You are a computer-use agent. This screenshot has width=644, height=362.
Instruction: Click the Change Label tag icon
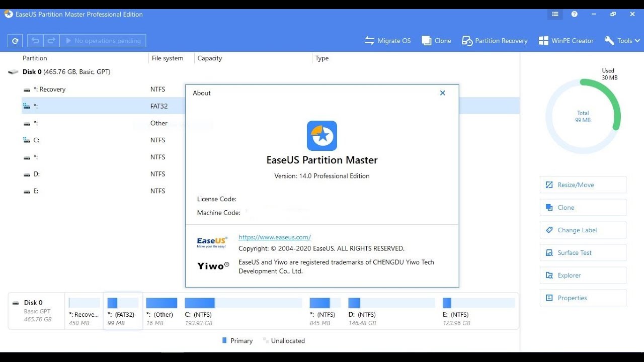click(549, 230)
